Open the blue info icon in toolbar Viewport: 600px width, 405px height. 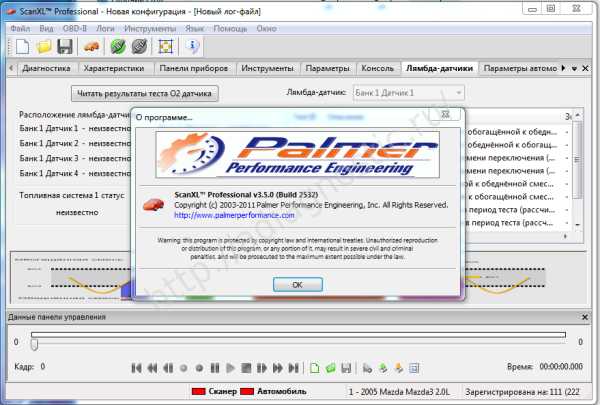coord(192,47)
